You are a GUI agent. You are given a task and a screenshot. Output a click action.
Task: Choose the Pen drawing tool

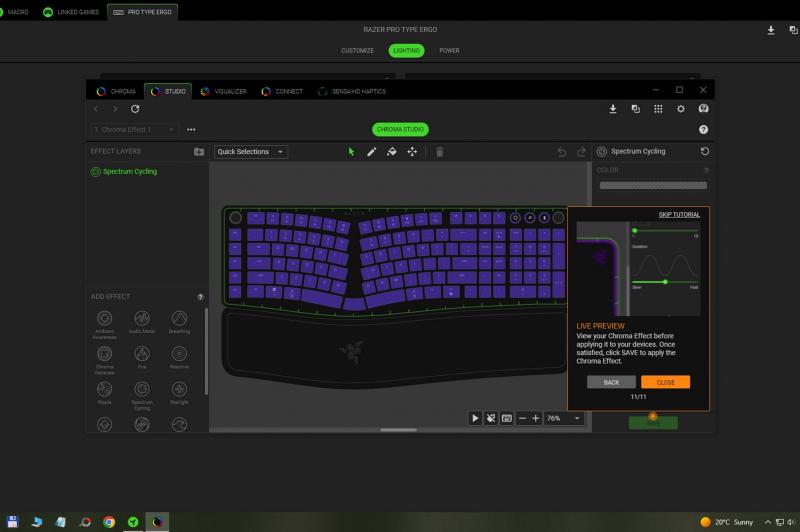pos(371,151)
